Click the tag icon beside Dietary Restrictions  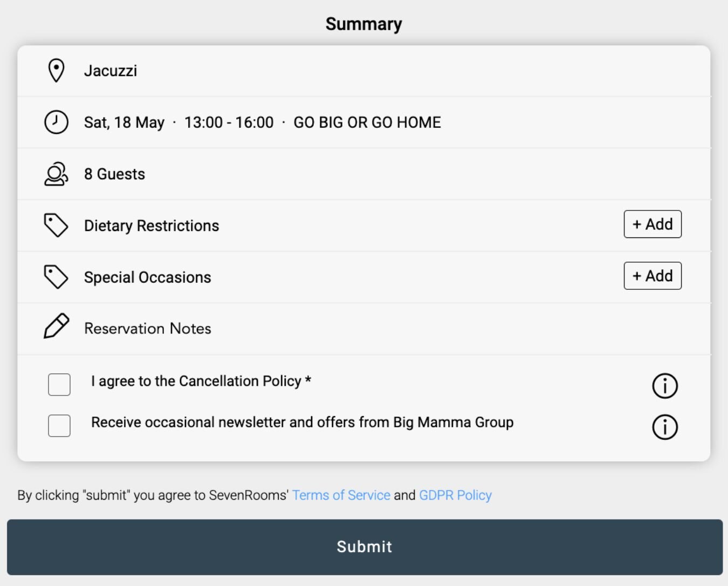pos(56,226)
